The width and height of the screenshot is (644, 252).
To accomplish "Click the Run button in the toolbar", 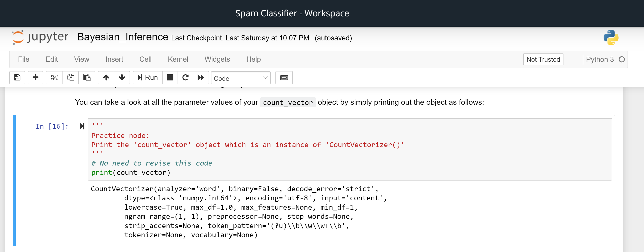I will tap(147, 78).
